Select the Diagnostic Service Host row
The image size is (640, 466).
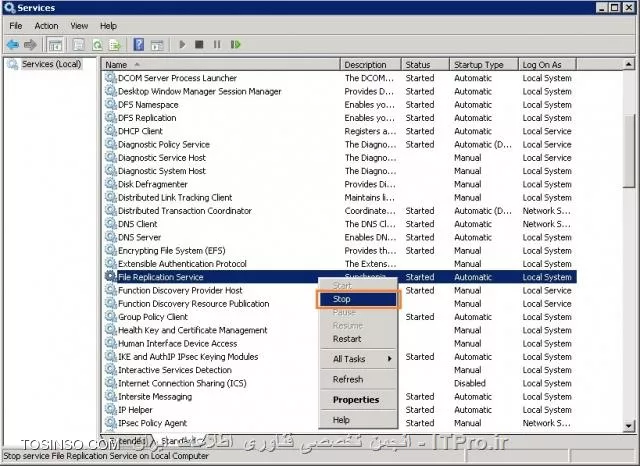coord(339,158)
